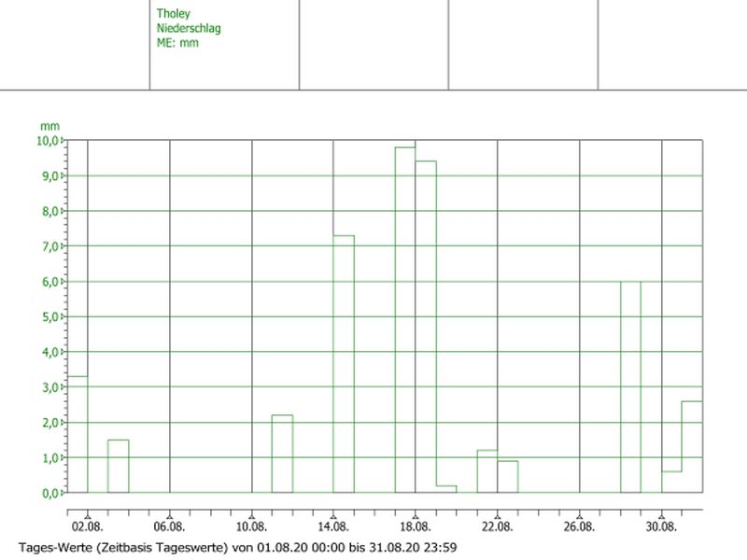Viewport: 747px width, 560px height.
Task: Click the tallest bar reaching 9.8 mm
Action: tap(404, 319)
